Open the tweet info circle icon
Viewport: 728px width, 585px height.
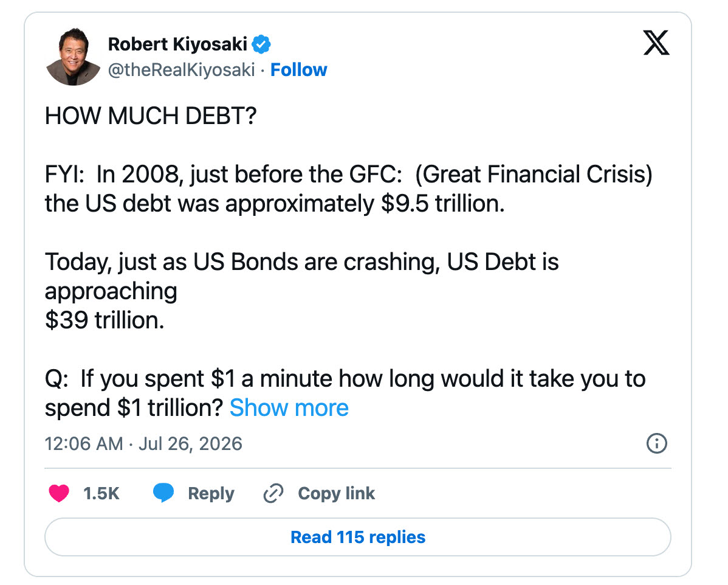(x=656, y=443)
